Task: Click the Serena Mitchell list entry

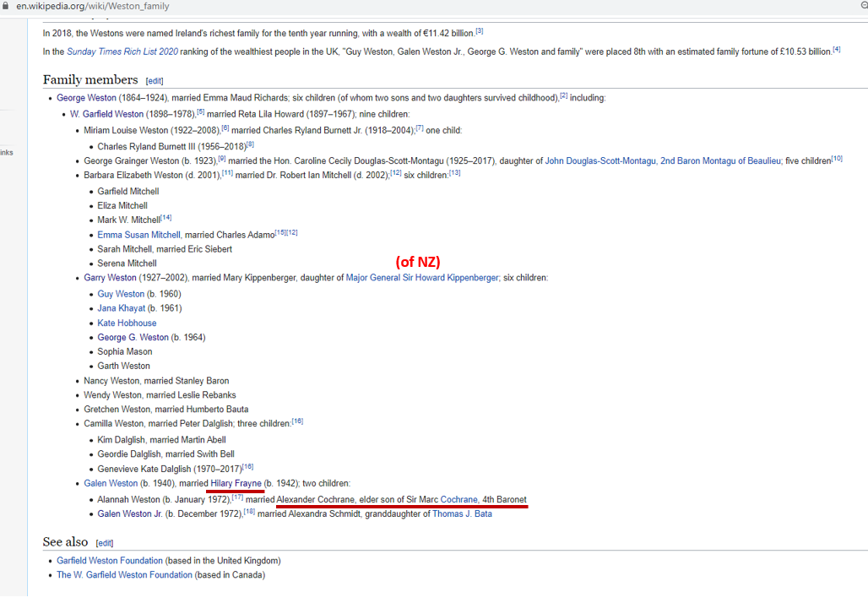Action: 127,263
